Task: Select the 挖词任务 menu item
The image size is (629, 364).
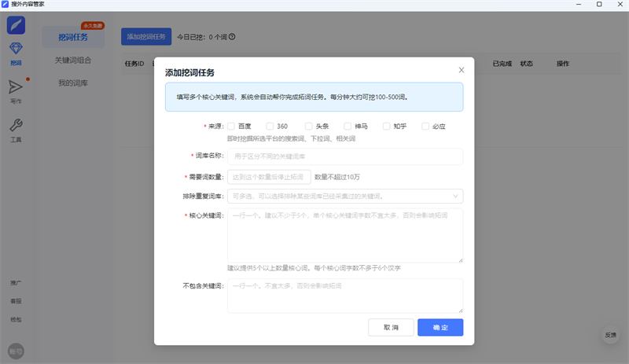Action: pos(73,37)
